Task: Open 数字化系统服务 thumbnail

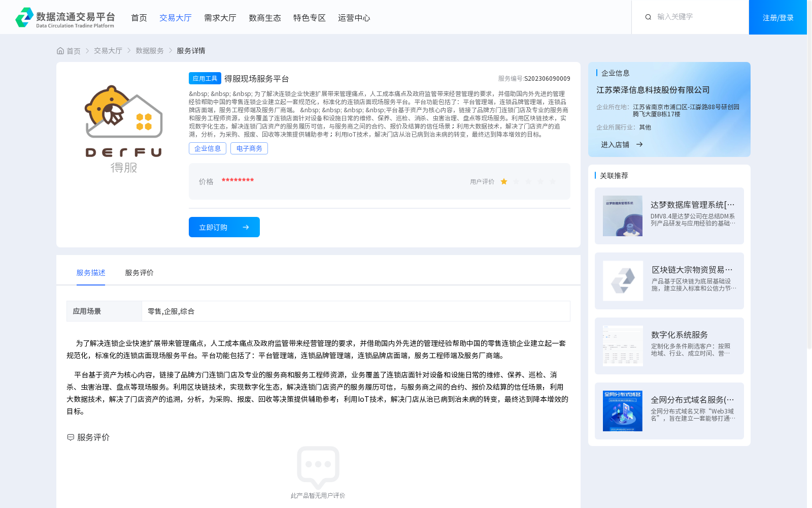Action: [x=623, y=346]
